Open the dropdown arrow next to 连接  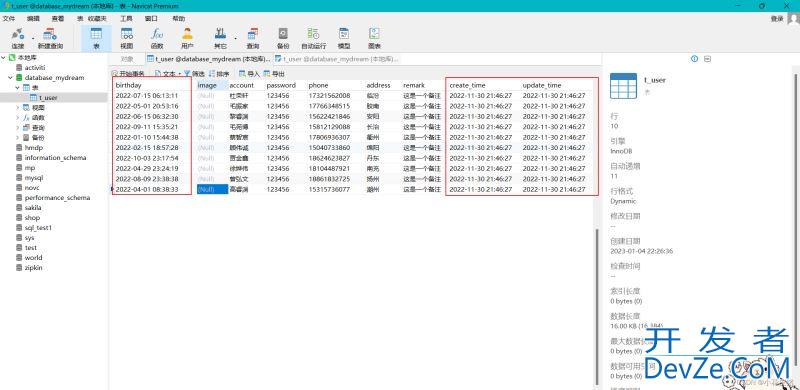tap(33, 38)
